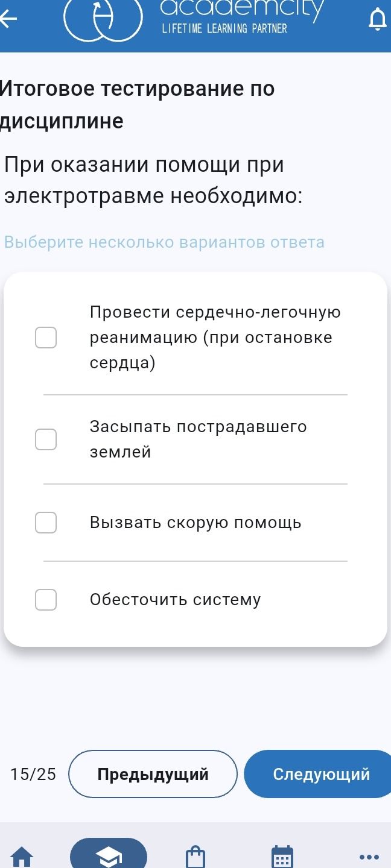The width and height of the screenshot is (391, 868).
Task: Tap the 'Провести сердечно-легочную реанимацию' answer text
Action: coord(215,338)
